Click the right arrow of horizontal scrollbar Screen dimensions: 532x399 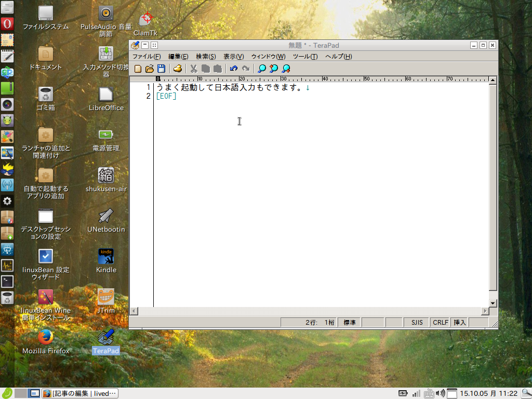[x=485, y=311]
